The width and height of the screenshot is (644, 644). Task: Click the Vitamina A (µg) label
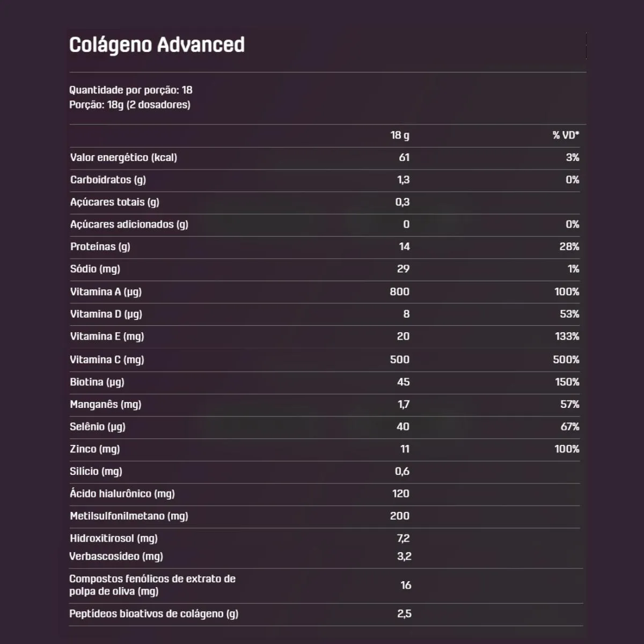106,292
